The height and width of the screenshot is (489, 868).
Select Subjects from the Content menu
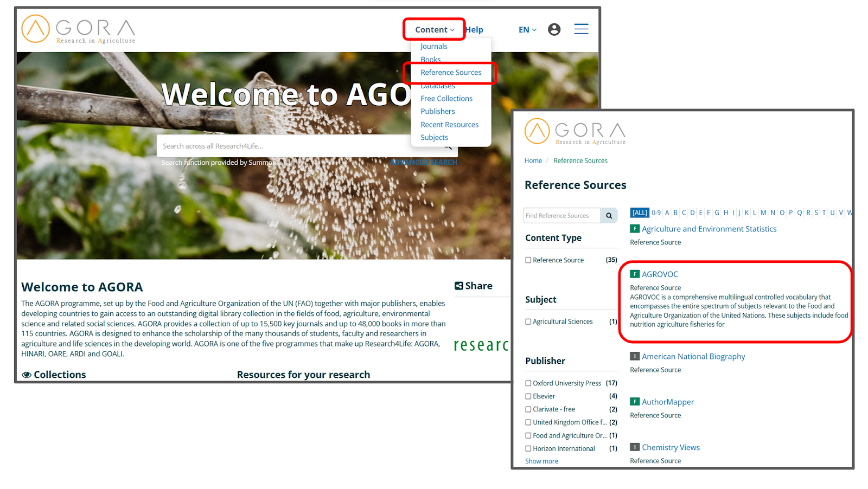point(435,138)
